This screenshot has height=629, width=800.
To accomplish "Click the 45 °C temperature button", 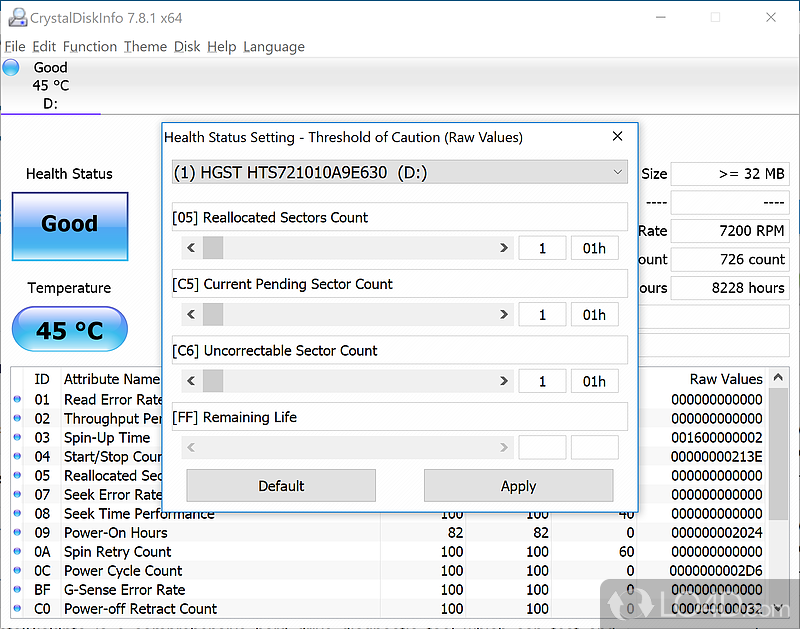I will coord(70,329).
